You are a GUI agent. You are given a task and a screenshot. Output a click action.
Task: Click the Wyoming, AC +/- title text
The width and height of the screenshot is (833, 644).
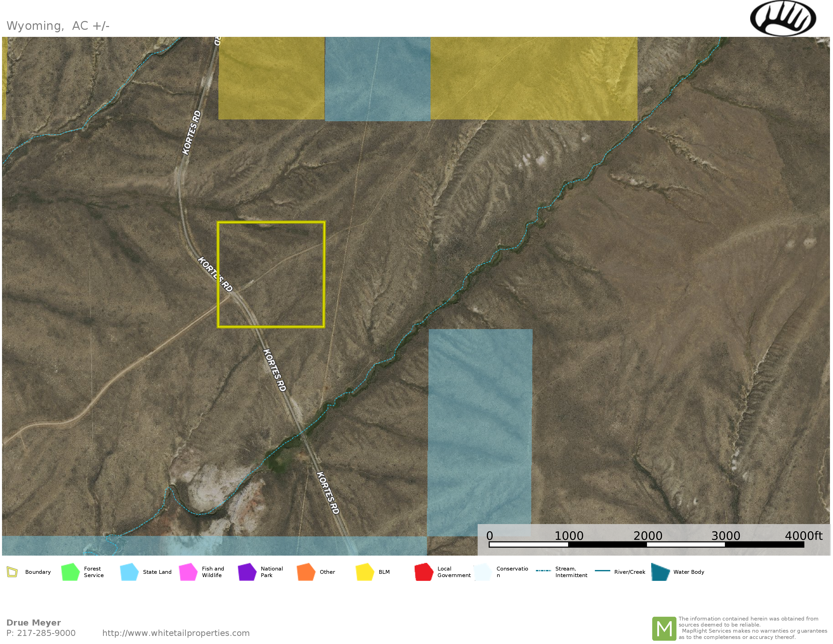tap(58, 26)
